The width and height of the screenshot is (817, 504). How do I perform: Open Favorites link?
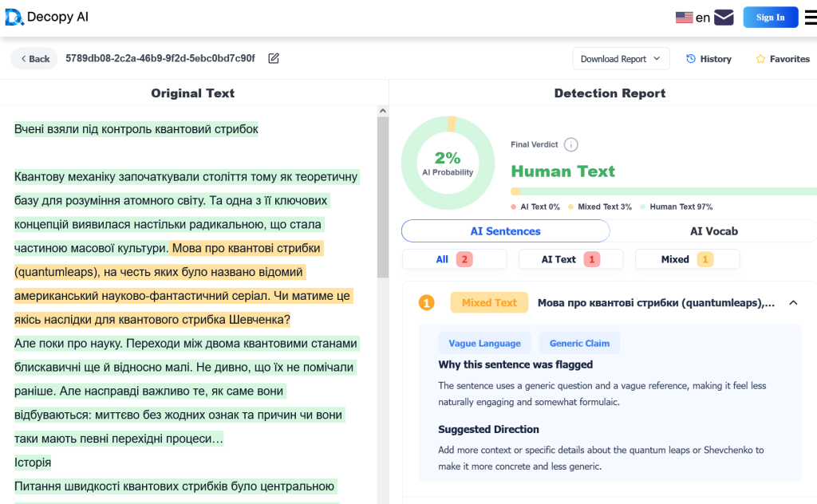782,59
